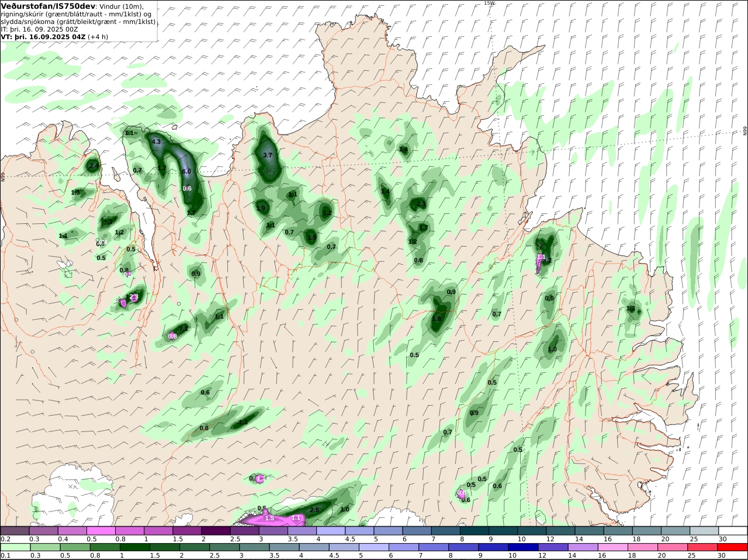Click the darkest green 1–1.5 swatch in bottom legend

(134, 547)
